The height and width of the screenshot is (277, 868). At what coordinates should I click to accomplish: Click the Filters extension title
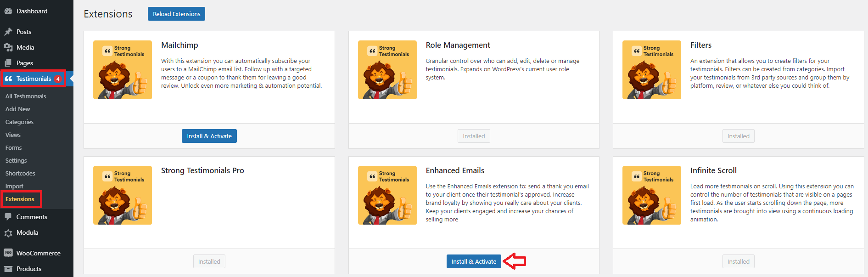tap(701, 45)
